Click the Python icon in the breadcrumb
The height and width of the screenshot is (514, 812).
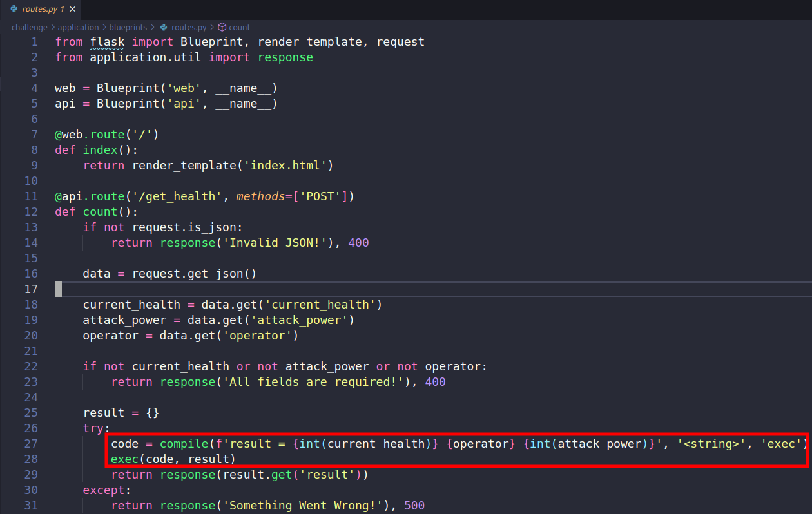click(x=164, y=27)
